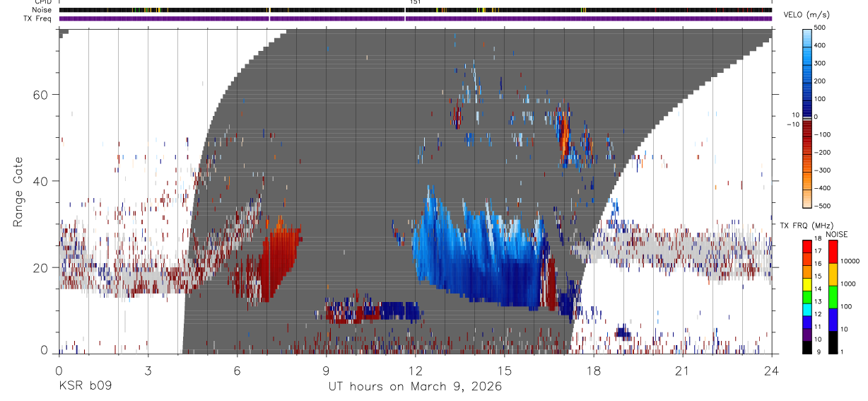Viewport: 868px width, 401px height.
Task: Click TX FRQ scale tick label "18"
Action: pyautogui.click(x=818, y=240)
